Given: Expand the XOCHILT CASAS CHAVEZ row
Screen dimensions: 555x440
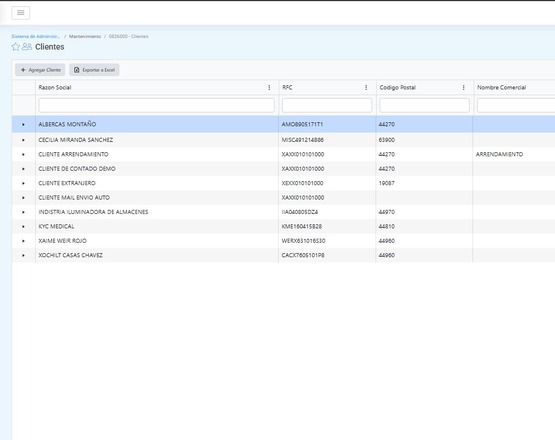Looking at the screenshot, I should point(23,255).
